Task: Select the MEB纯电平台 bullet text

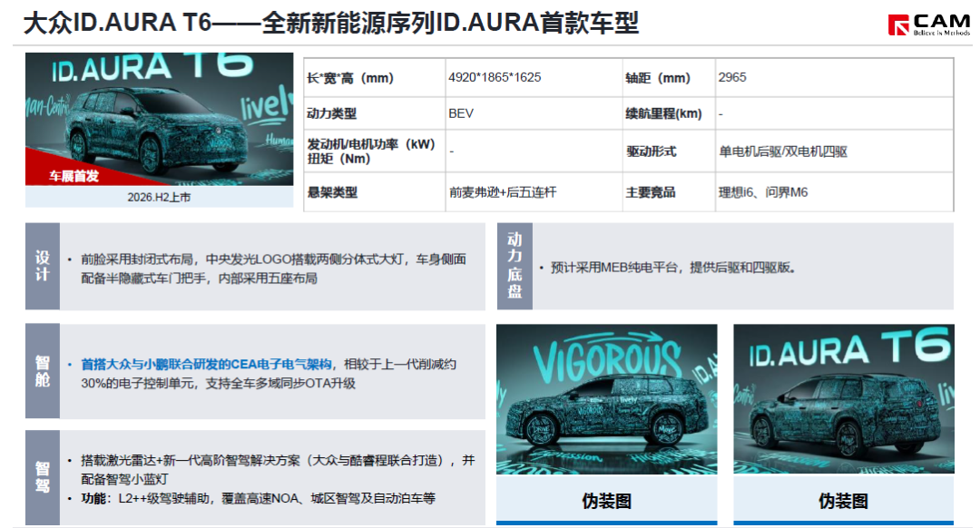Action: coord(672,268)
